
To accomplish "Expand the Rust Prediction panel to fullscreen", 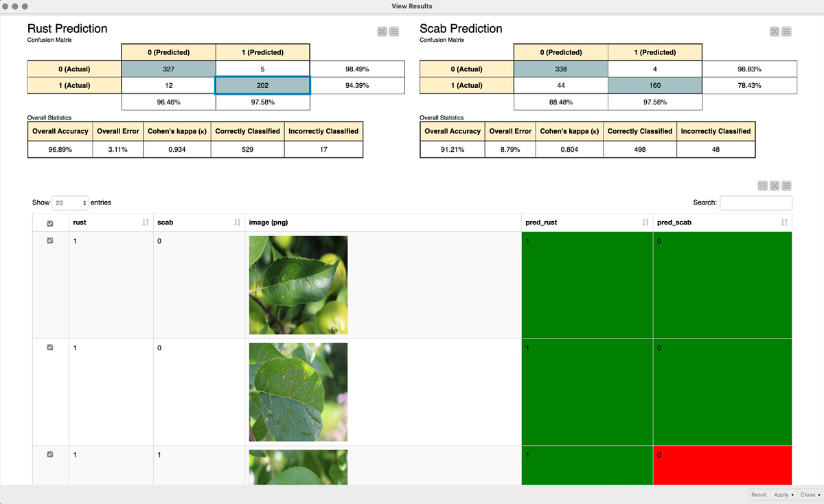I will [x=382, y=32].
